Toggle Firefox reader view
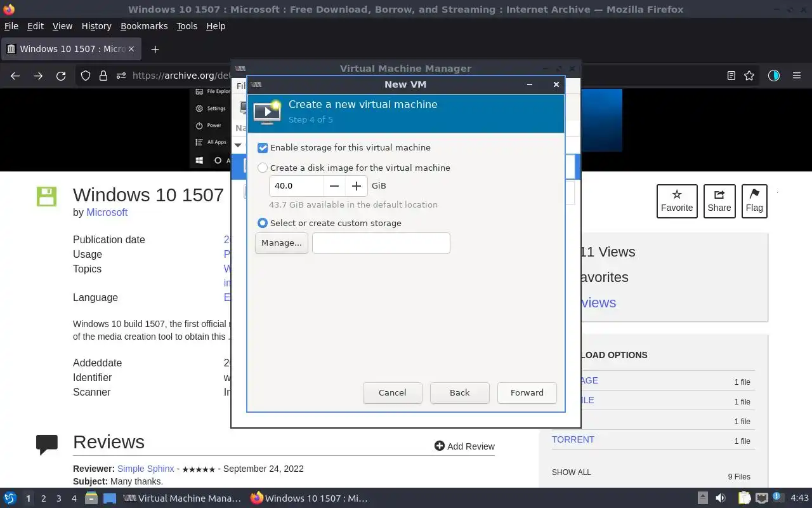The image size is (812, 508). tap(731, 76)
